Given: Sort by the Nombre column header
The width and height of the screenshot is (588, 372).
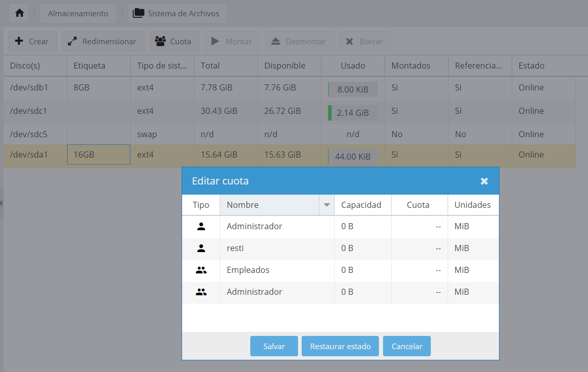Looking at the screenshot, I should [270, 205].
